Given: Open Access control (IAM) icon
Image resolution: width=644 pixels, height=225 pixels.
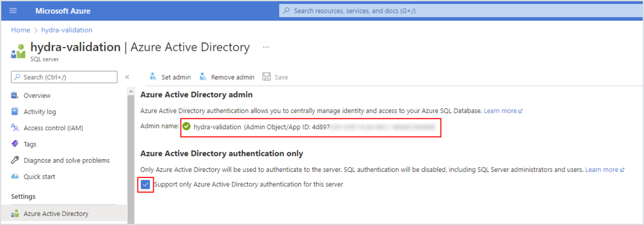Looking at the screenshot, I should tap(15, 128).
